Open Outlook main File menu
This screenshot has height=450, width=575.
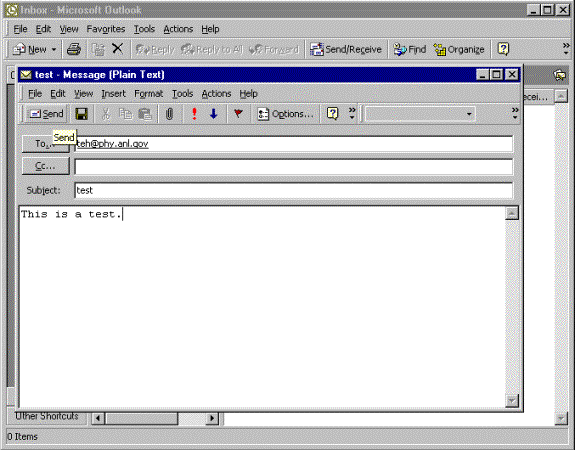[x=20, y=29]
